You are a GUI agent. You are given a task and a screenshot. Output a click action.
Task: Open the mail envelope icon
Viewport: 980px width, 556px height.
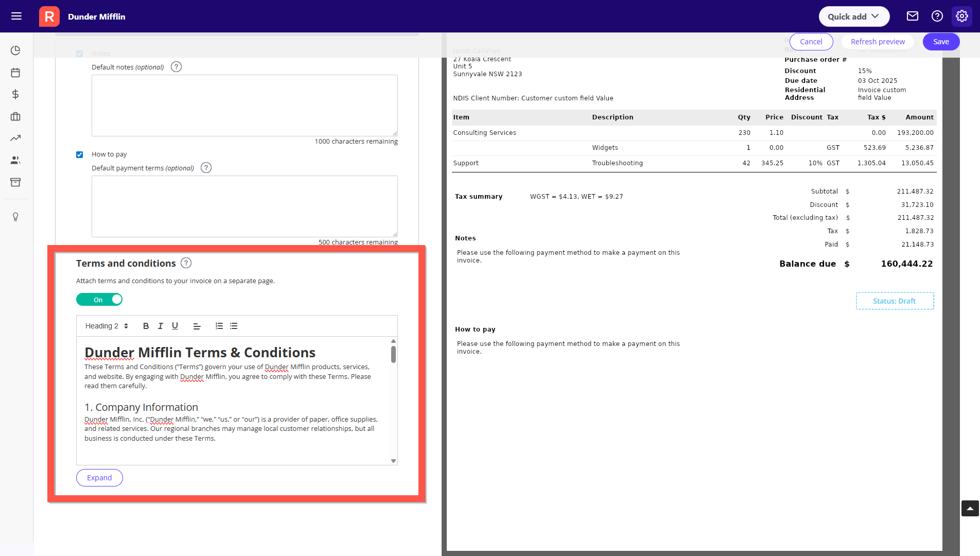(x=913, y=16)
